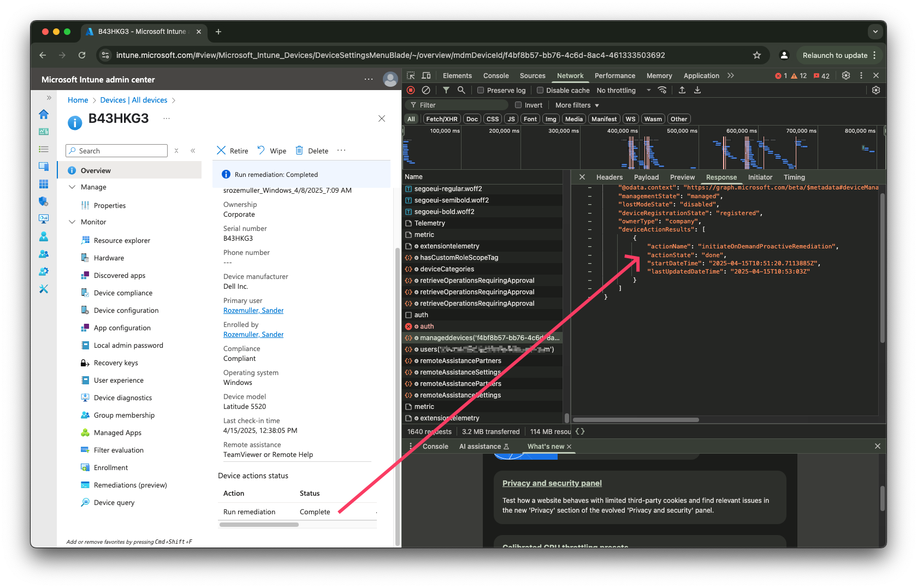This screenshot has height=588, width=917.
Task: Select Fetch/XHR request type filter
Action: (441, 119)
